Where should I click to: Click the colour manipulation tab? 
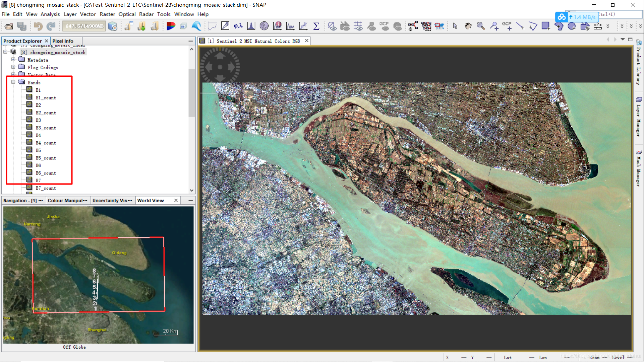pos(67,201)
